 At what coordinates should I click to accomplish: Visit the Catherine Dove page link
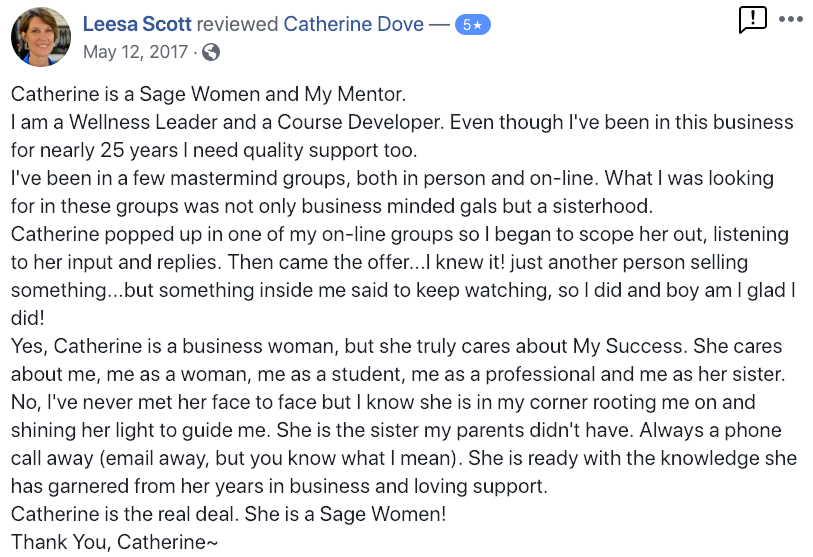[354, 24]
